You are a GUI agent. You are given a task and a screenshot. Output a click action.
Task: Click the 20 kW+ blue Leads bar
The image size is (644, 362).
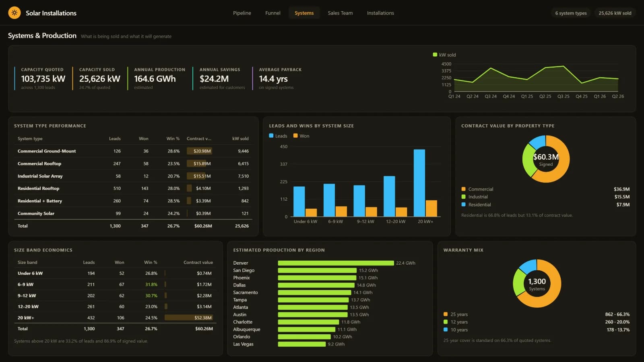[419, 183]
